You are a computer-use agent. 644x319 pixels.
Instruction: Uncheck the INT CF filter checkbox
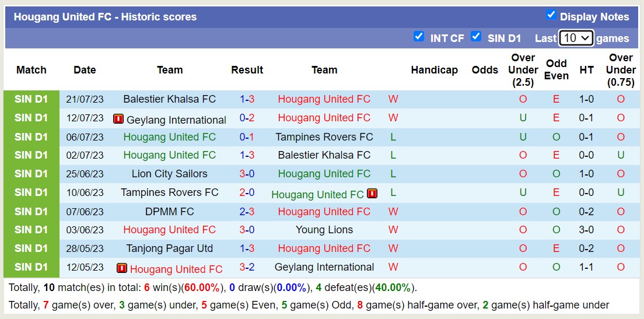tap(419, 37)
